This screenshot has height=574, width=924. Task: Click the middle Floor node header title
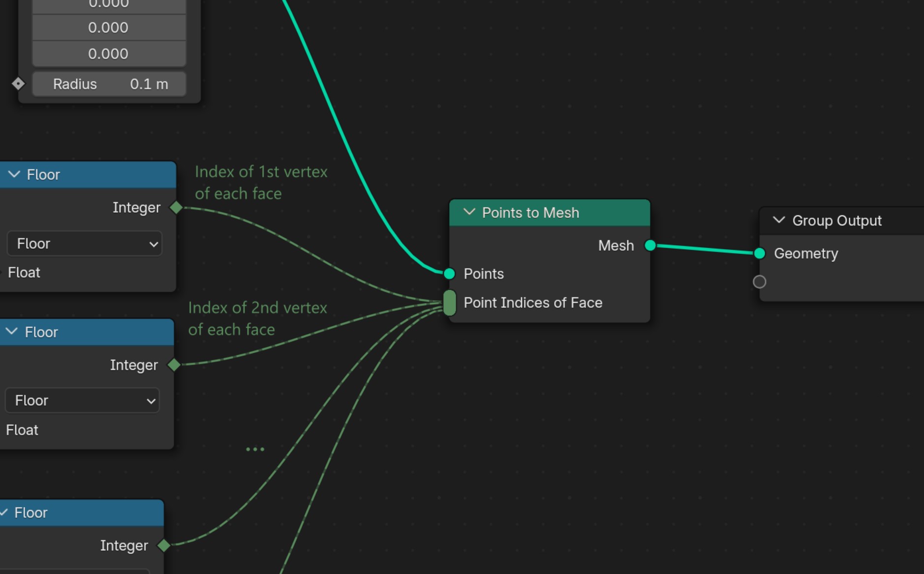[41, 332]
